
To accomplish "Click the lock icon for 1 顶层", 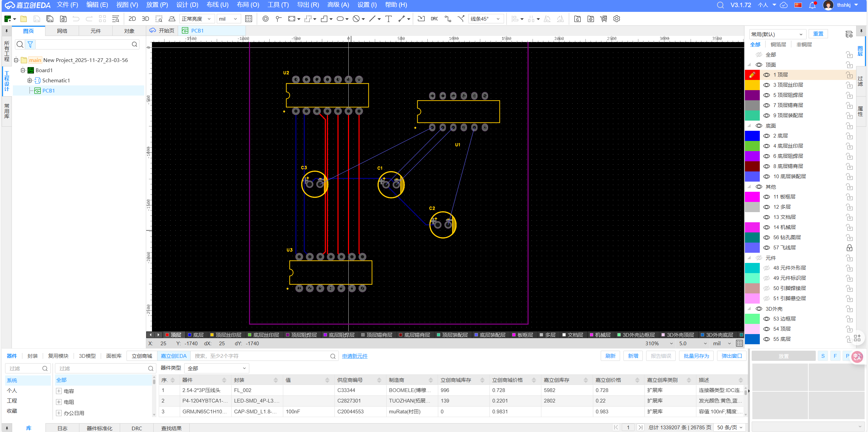I will click(x=849, y=75).
